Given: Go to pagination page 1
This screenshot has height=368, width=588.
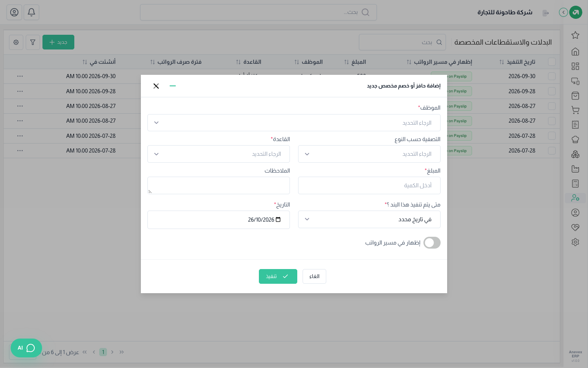Looking at the screenshot, I should 103,352.
